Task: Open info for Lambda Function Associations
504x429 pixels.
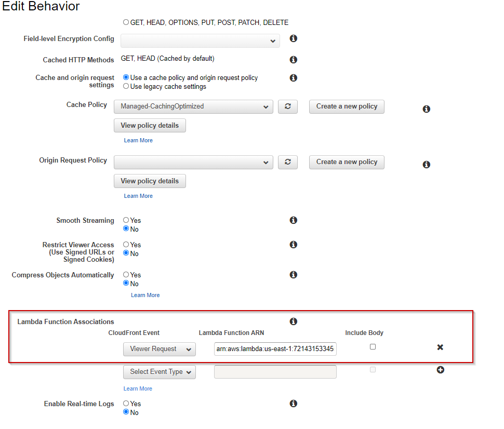Action: [x=293, y=321]
